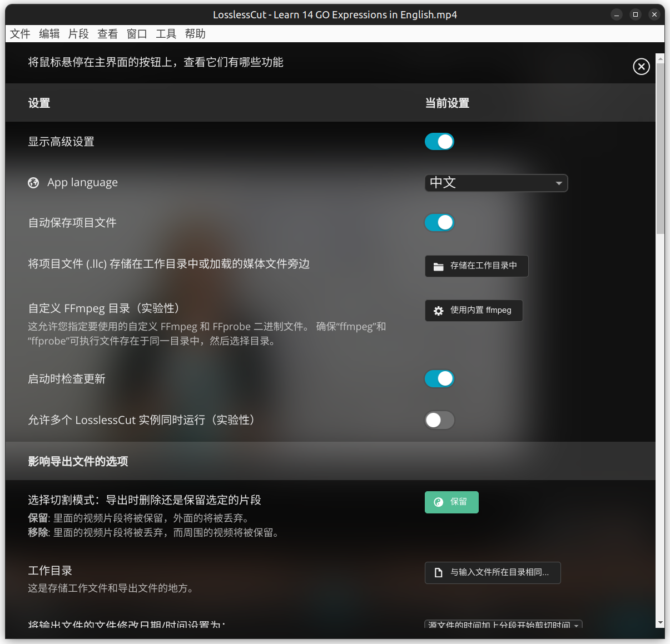Open the 工具 menu

(166, 34)
